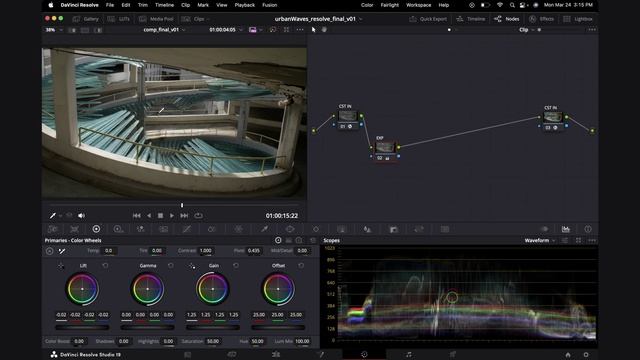Open the 01:00:04:05 timecode dropdown
This screenshot has width=640, height=360.
pos(226,30)
